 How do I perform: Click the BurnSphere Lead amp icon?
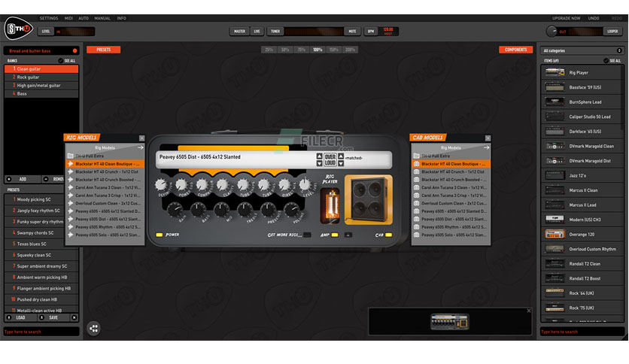pos(555,102)
